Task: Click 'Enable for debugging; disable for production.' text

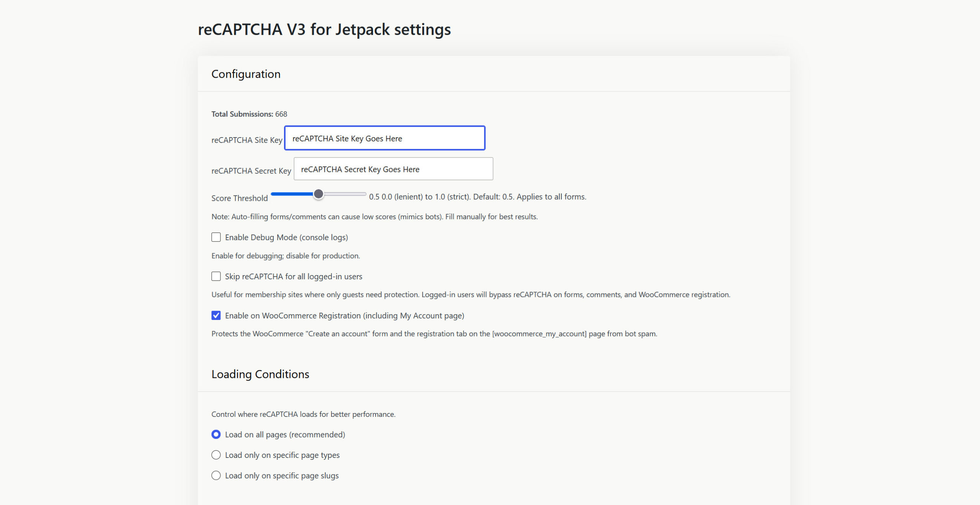Action: [286, 256]
